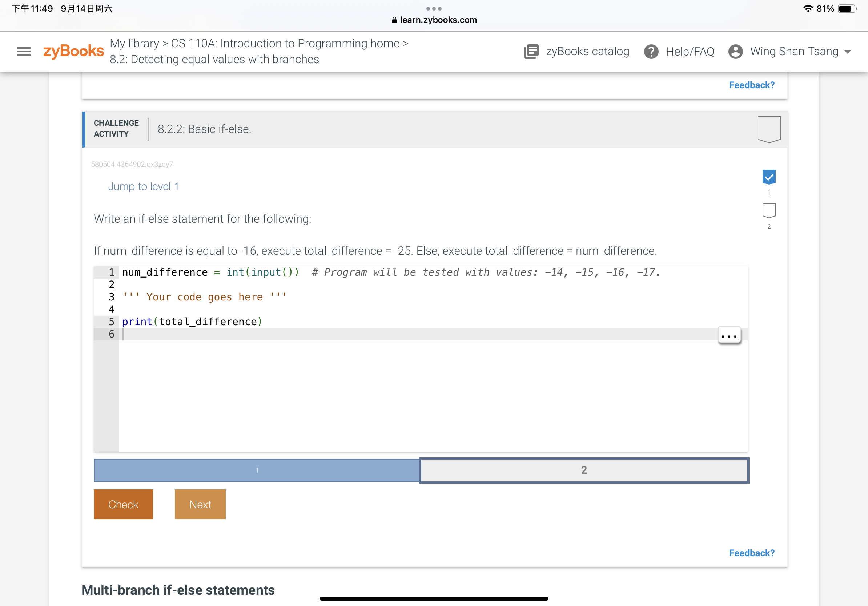The height and width of the screenshot is (606, 868).
Task: Click the user account avatar icon
Action: coord(735,51)
